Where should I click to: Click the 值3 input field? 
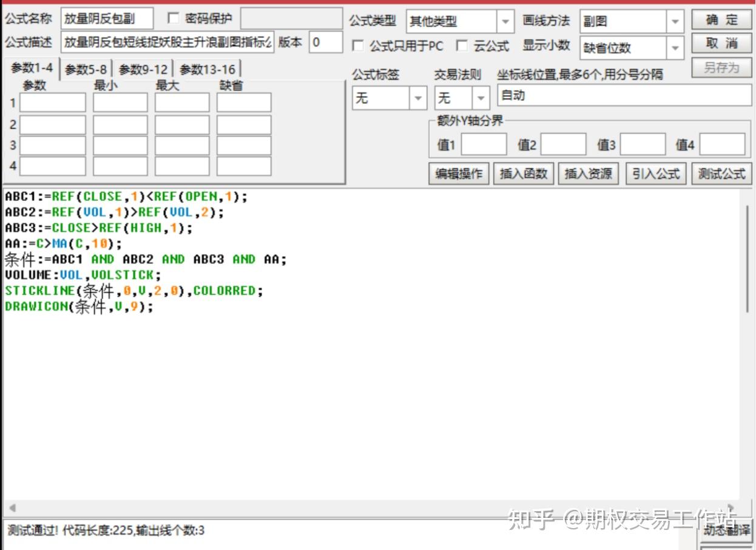[x=643, y=144]
